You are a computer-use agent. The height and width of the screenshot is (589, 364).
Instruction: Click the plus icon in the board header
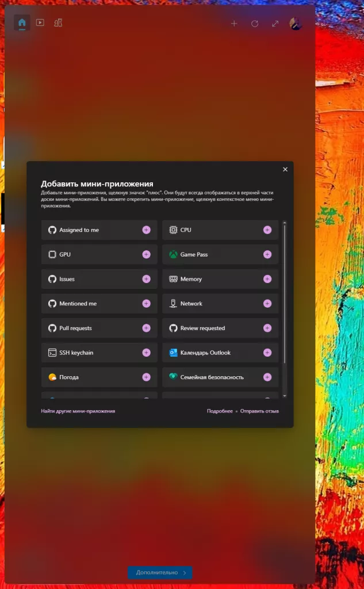click(234, 24)
